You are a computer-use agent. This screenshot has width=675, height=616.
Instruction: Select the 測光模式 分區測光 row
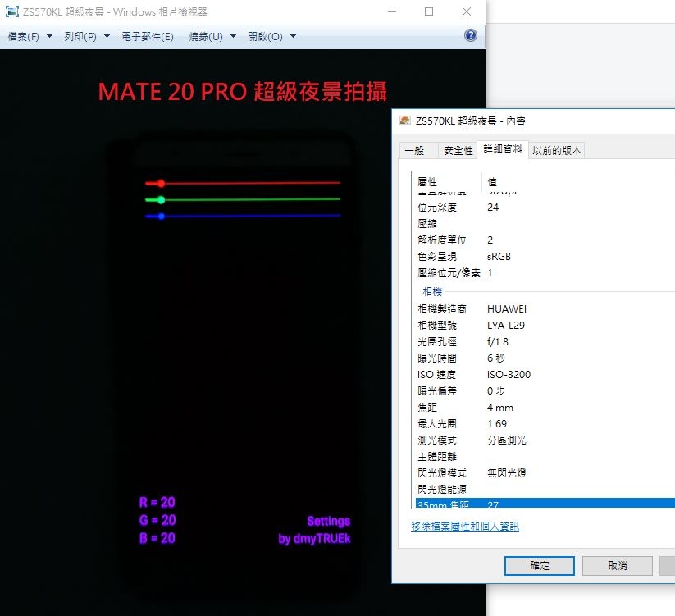545,440
